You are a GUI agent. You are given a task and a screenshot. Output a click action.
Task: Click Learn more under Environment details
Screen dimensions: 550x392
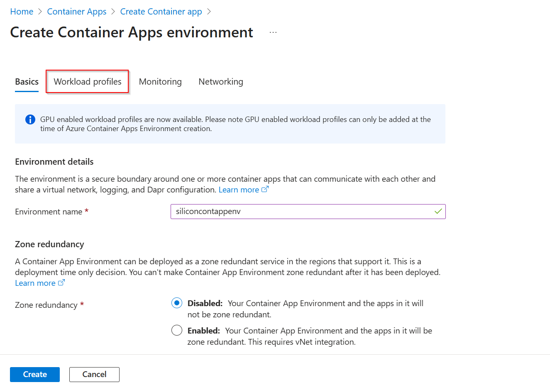coord(238,190)
